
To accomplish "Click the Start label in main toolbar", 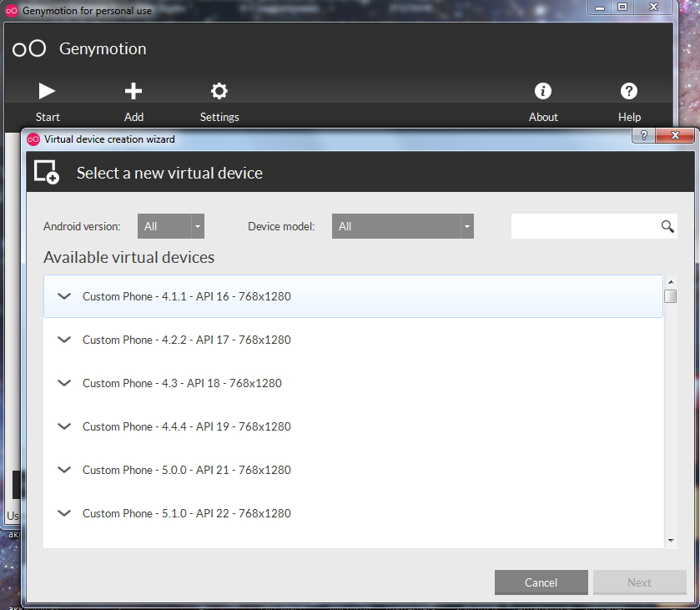I will tap(48, 117).
